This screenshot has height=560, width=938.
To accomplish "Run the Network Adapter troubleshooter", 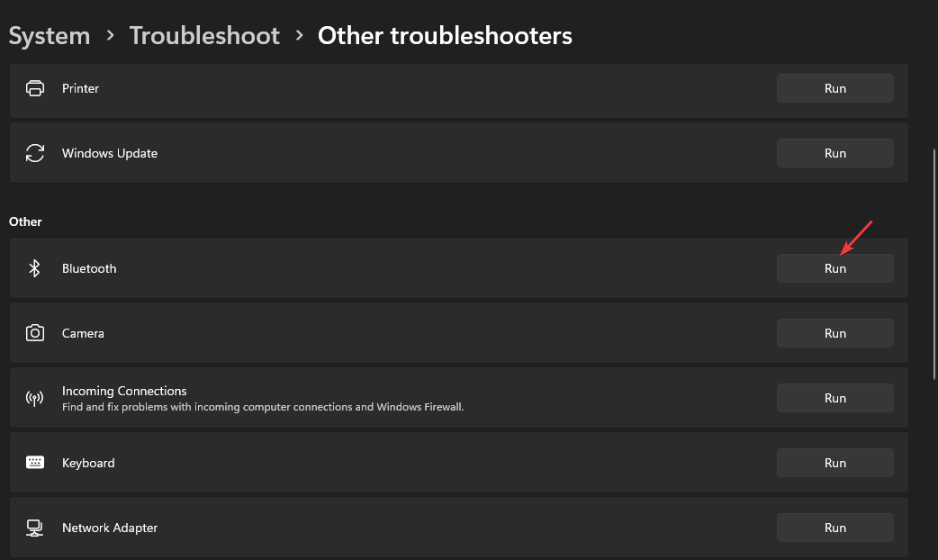I will pyautogui.click(x=835, y=528).
